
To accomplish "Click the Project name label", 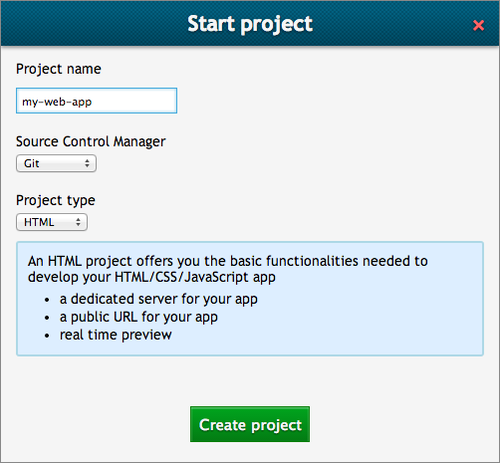I will tap(59, 69).
